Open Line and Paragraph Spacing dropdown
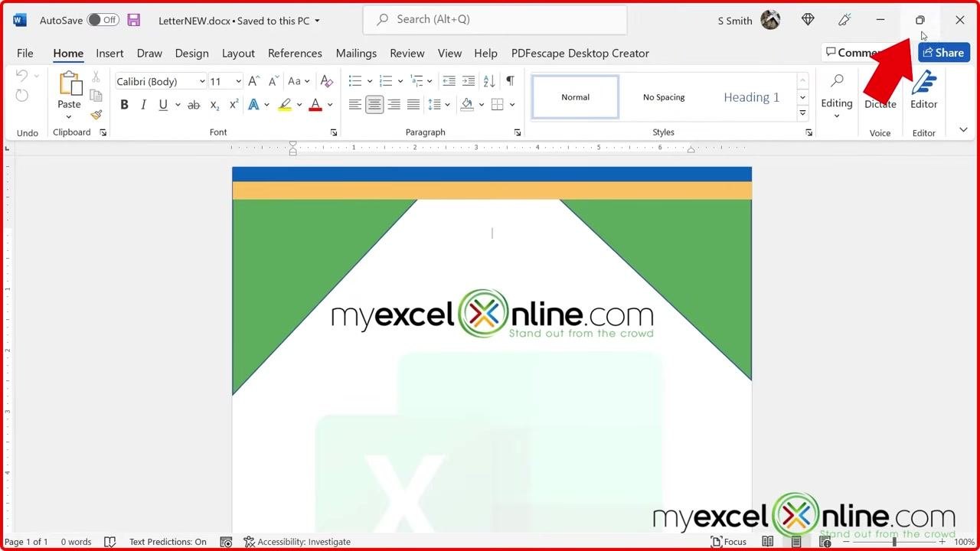 439,105
